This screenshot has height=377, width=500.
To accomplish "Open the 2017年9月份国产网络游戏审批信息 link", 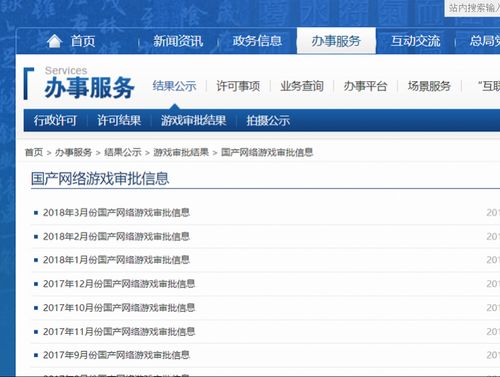I will tap(116, 355).
